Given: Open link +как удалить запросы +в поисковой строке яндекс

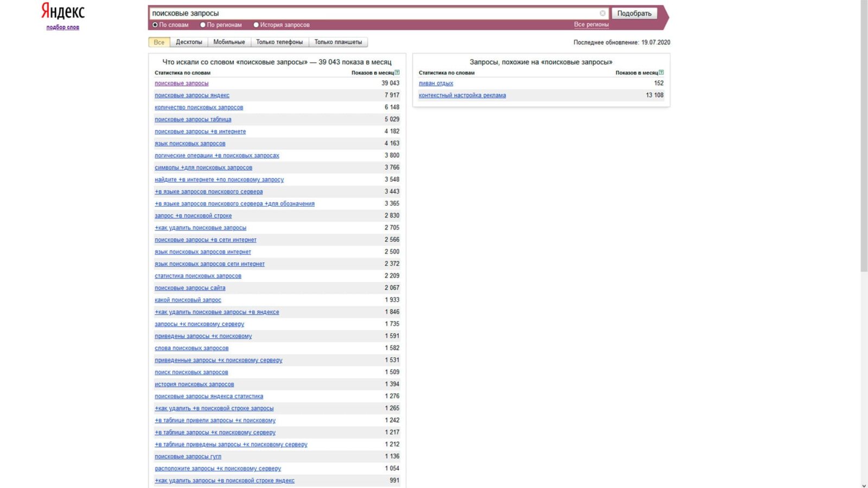Looking at the screenshot, I should [x=225, y=480].
